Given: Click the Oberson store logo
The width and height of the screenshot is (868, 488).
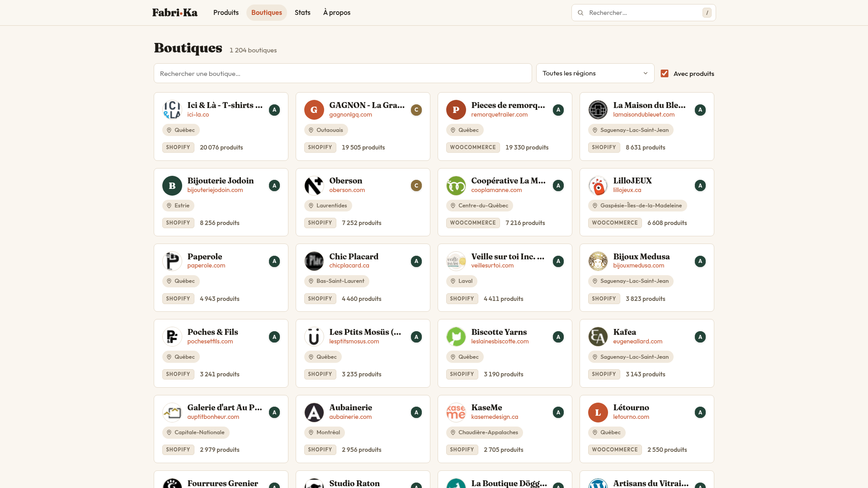Looking at the screenshot, I should click(314, 186).
